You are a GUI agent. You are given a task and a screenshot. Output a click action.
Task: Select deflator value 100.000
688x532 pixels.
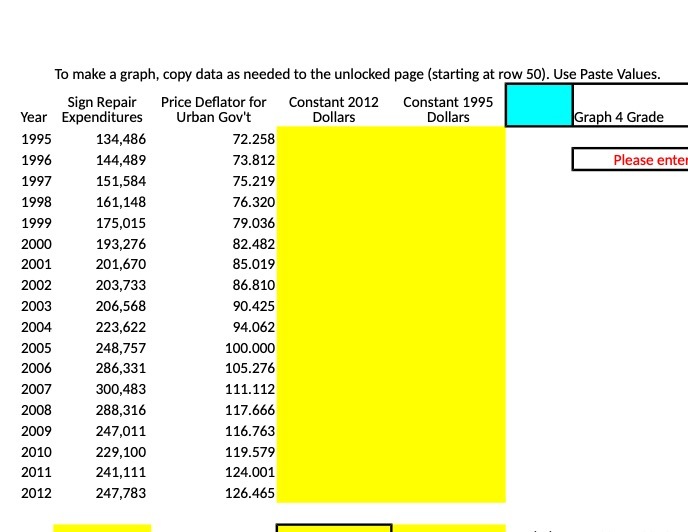click(x=250, y=349)
